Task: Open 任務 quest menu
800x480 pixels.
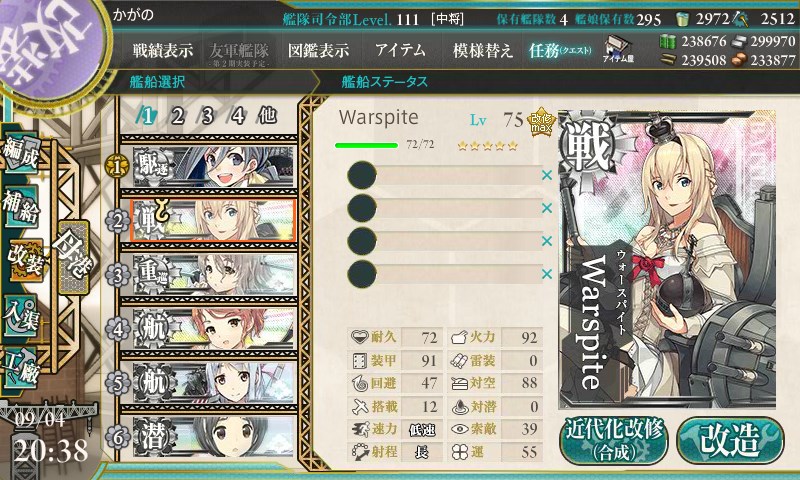Action: tap(559, 50)
